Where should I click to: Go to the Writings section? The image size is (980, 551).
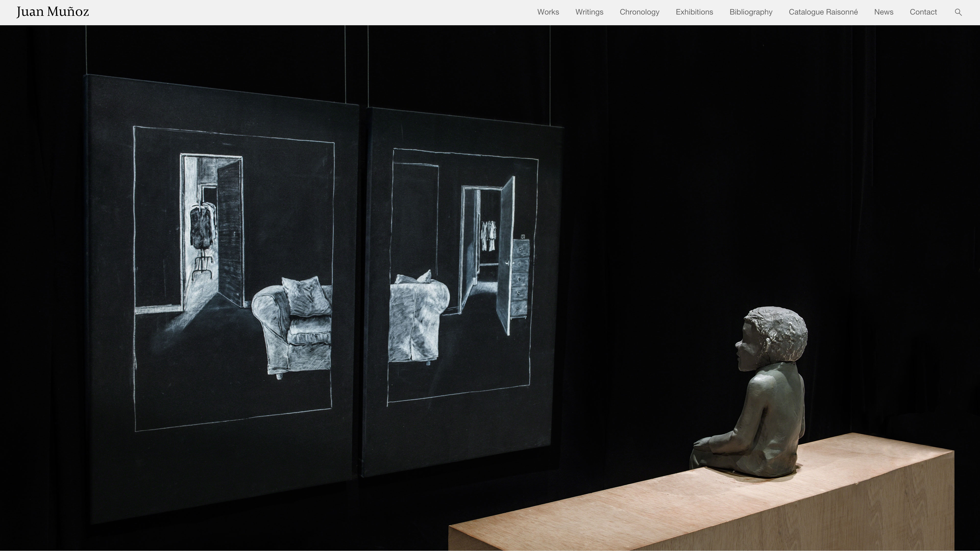589,12
